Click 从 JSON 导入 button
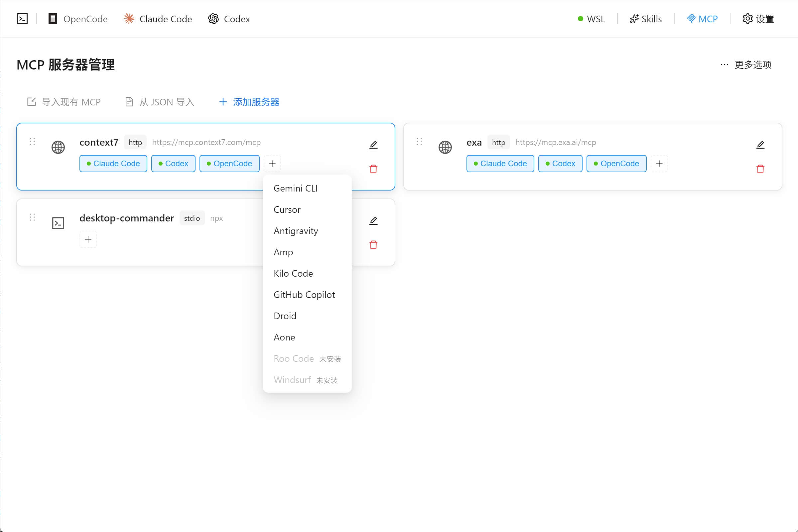The height and width of the screenshot is (532, 798). (x=160, y=102)
